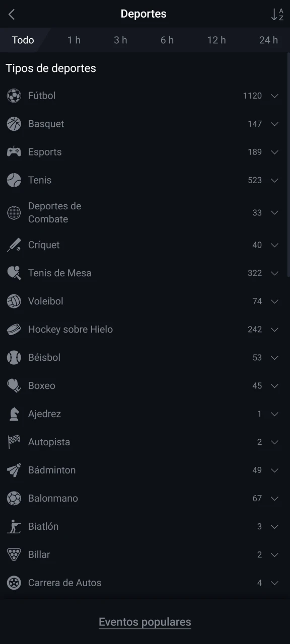This screenshot has width=290, height=644.
Task: Click the Tenis sport icon
Action: coord(14,180)
